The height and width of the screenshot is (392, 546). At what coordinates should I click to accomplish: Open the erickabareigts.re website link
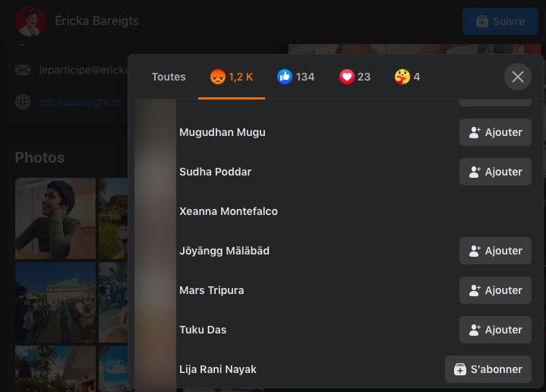click(x=80, y=102)
